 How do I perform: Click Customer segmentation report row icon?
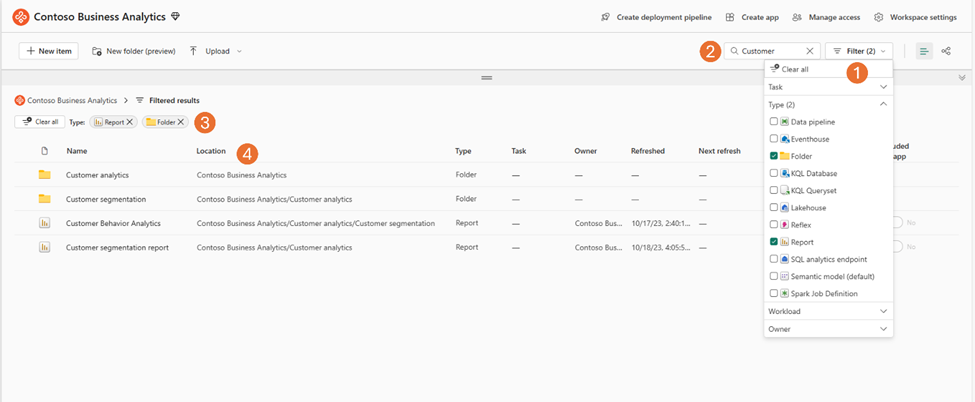[44, 247]
